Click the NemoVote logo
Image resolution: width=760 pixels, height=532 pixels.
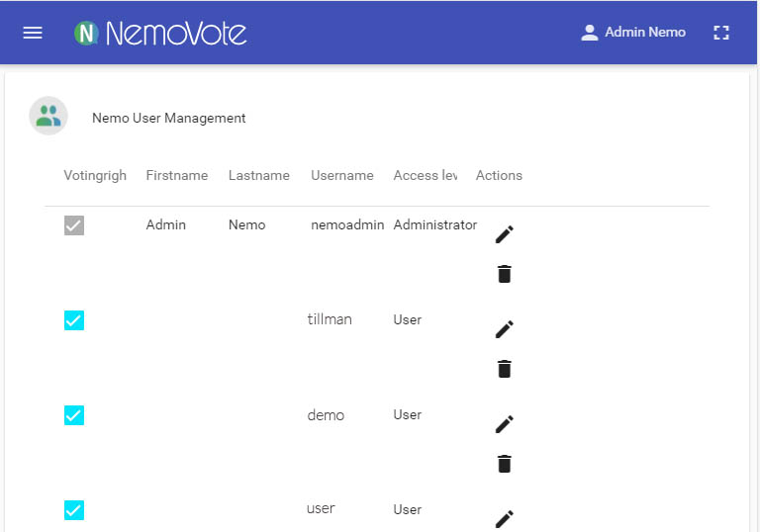tap(160, 33)
